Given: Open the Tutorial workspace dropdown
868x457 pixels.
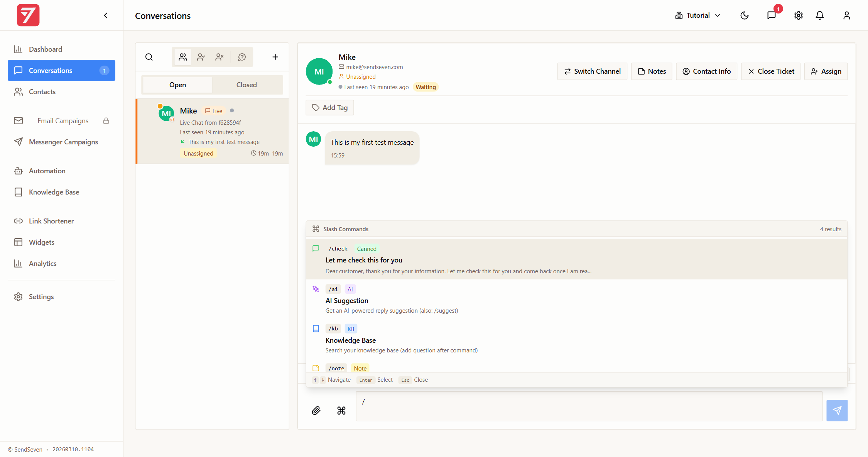Looking at the screenshot, I should 698,15.
